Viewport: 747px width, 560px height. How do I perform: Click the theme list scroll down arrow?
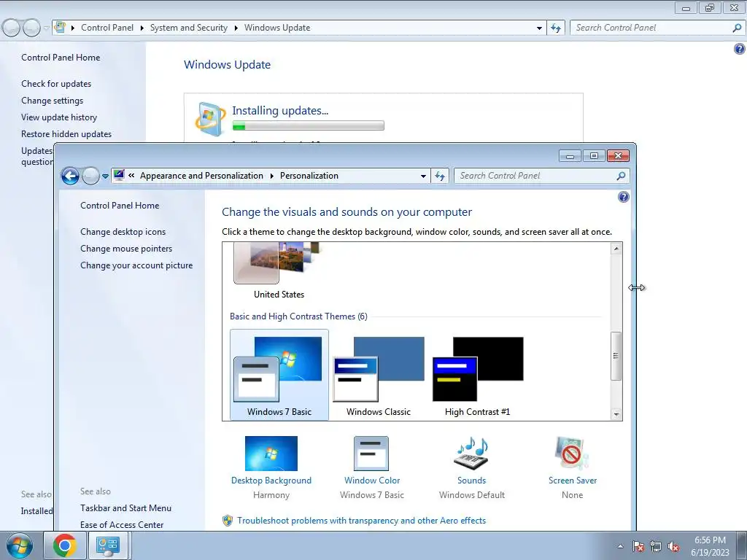point(616,414)
